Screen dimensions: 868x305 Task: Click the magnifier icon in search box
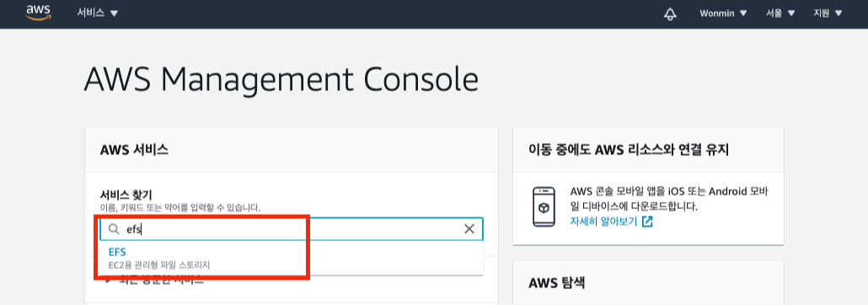tap(114, 228)
